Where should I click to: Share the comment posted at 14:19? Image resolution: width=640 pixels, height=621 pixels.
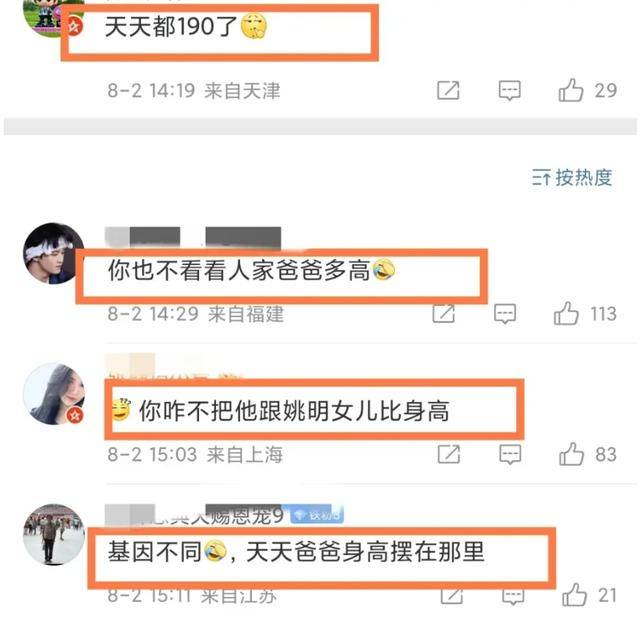pyautogui.click(x=448, y=90)
